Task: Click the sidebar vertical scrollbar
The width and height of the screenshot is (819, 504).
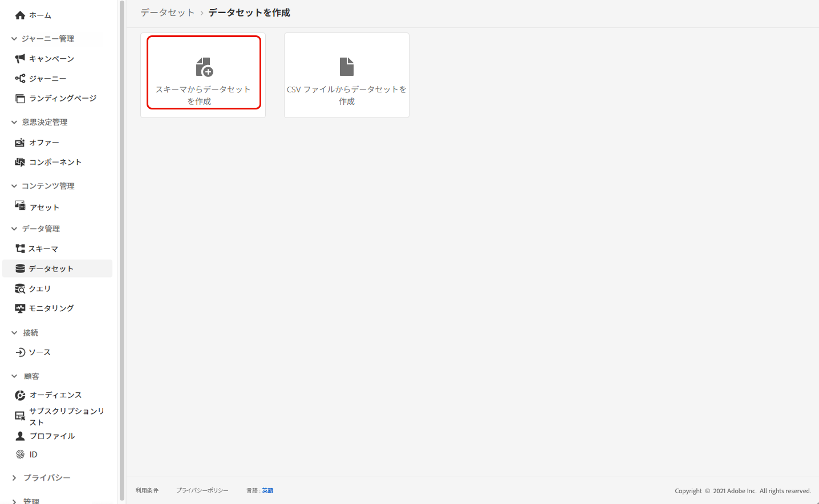Action: click(x=121, y=251)
